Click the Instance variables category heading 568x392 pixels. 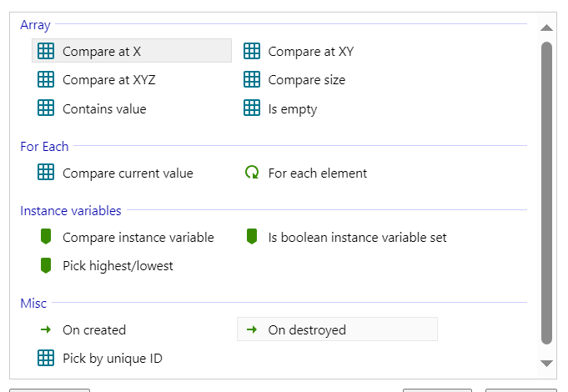[71, 210]
